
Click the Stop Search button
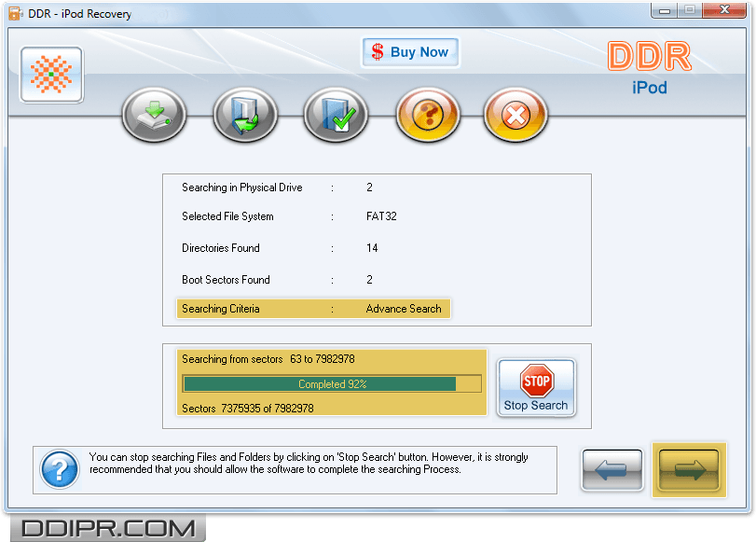(x=536, y=387)
